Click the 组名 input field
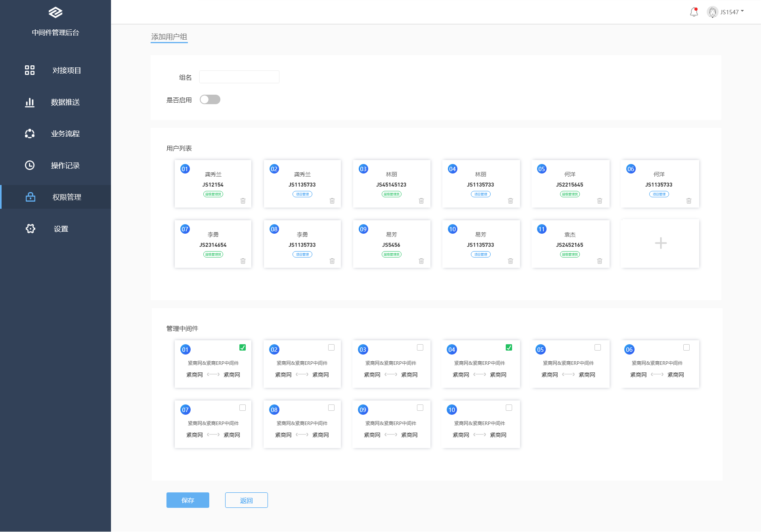This screenshot has width=761, height=532. click(239, 77)
